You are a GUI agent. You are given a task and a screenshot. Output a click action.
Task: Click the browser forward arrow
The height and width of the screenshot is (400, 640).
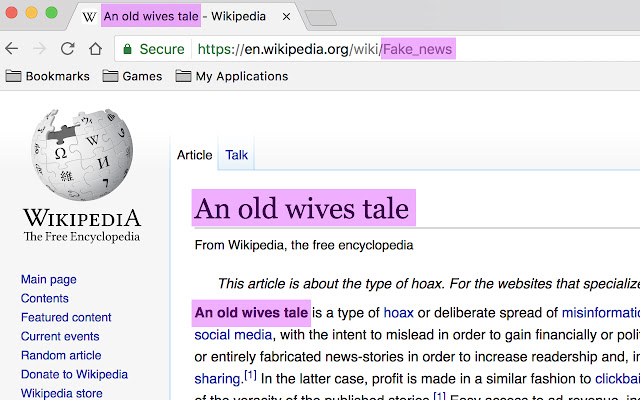point(39,49)
